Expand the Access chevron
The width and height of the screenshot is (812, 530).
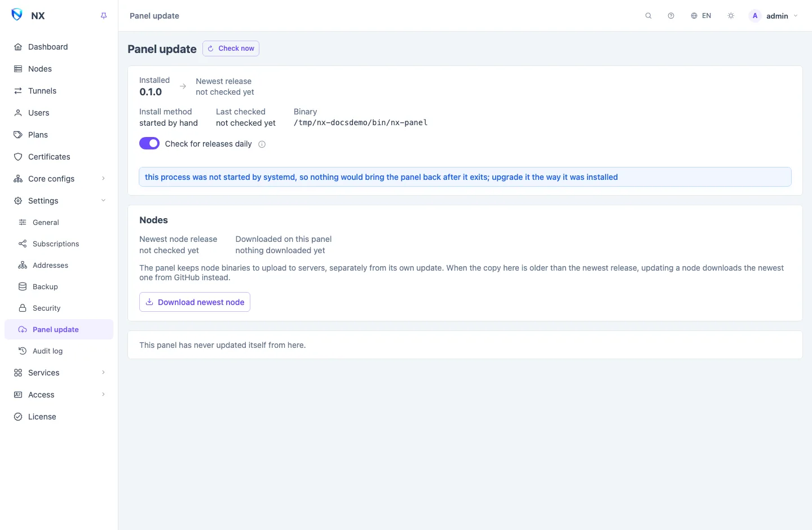pyautogui.click(x=103, y=395)
